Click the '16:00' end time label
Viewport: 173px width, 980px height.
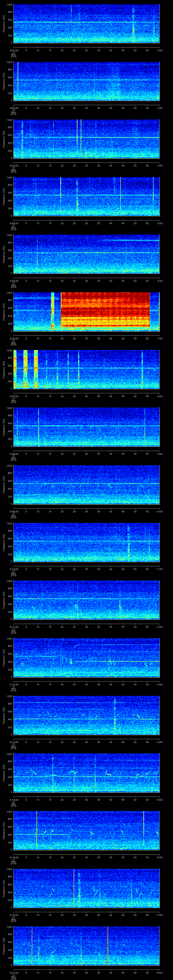click(x=159, y=857)
